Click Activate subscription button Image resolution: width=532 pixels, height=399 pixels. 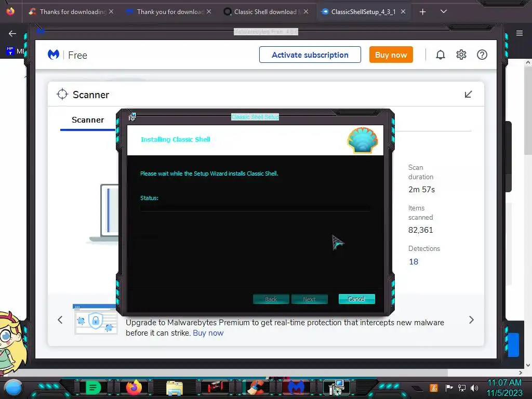310,55
